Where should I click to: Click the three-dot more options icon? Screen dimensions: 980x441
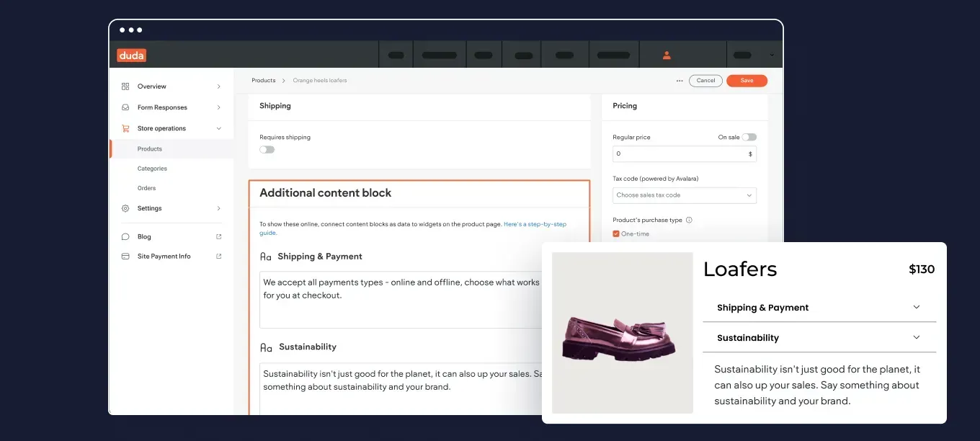pyautogui.click(x=680, y=81)
